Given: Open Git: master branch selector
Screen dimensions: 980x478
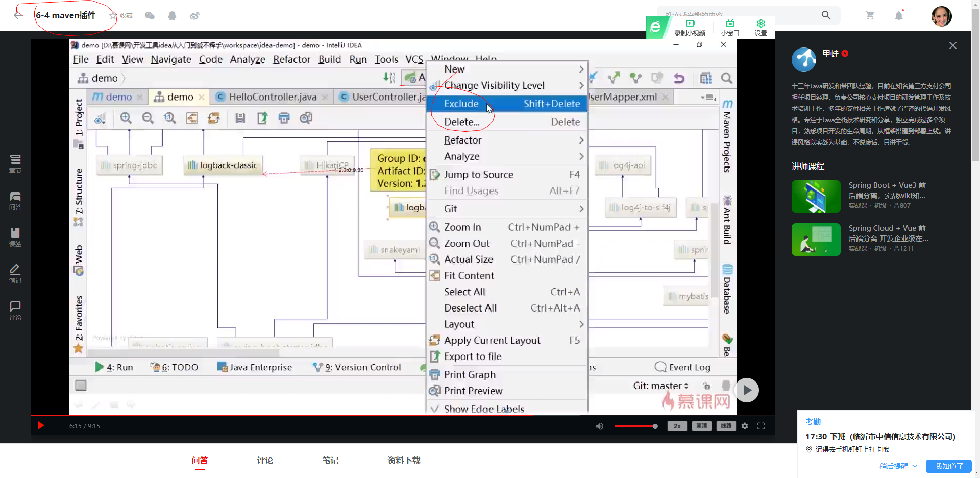Looking at the screenshot, I should click(661, 386).
